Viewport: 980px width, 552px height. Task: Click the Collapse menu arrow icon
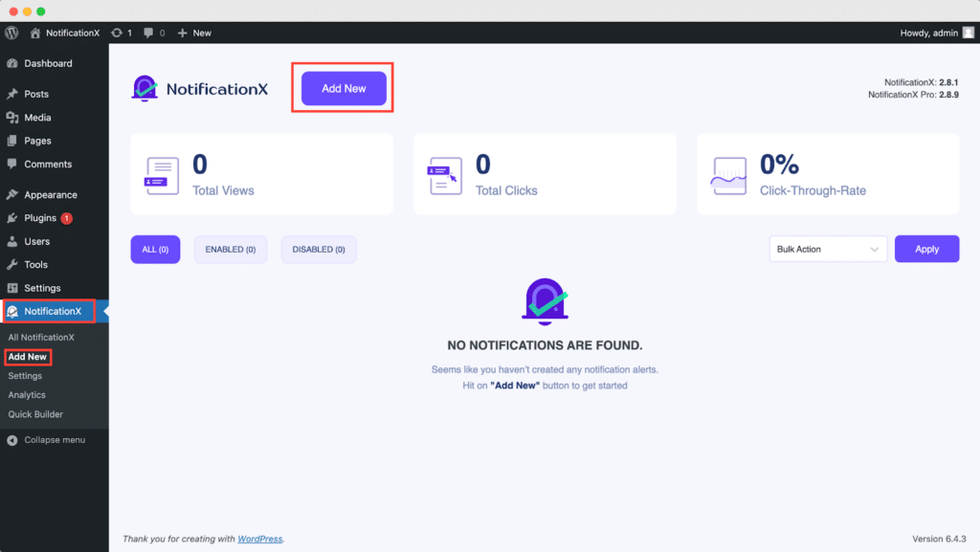[x=11, y=440]
